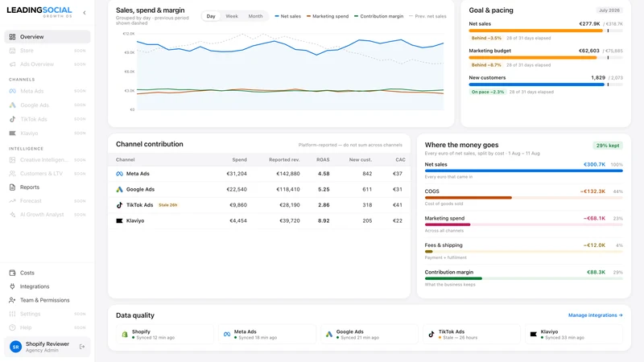This screenshot has width=644, height=362.
Task: Click the Customers & LTV icon
Action: (12, 173)
